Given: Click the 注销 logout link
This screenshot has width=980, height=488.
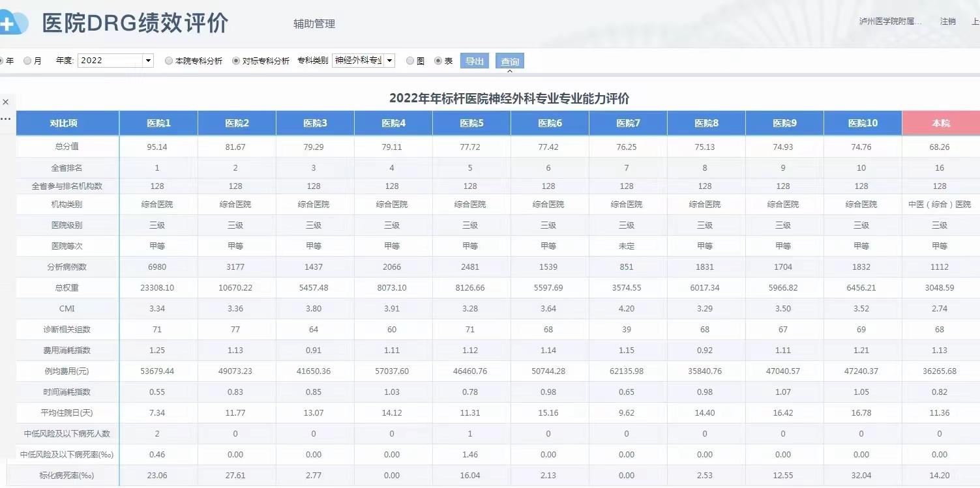Looking at the screenshot, I should [x=947, y=22].
